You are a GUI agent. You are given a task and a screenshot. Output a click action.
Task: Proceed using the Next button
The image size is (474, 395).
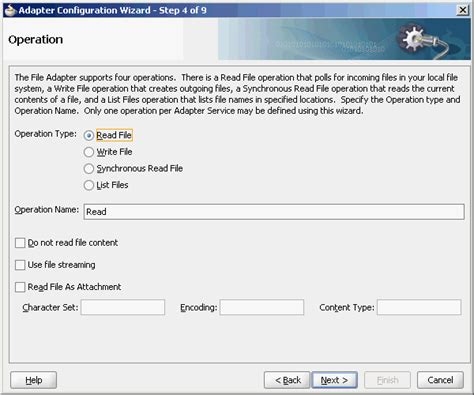click(334, 380)
